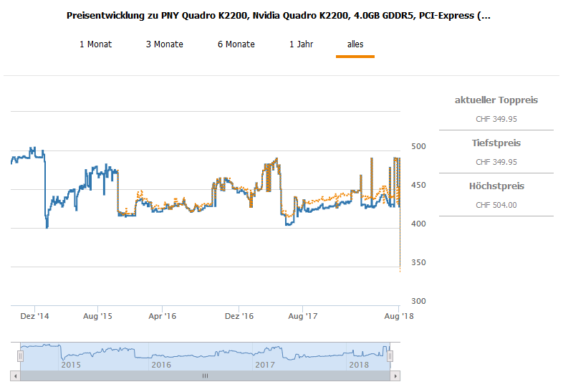The image size is (563, 392).
Task: Click the navigator scrollbar left arrow
Action: click(x=15, y=376)
